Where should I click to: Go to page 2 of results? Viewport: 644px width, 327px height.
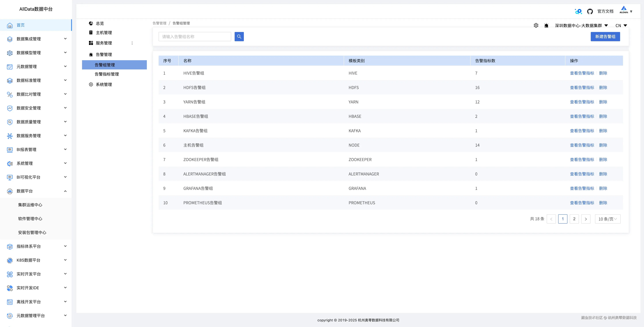tap(574, 219)
